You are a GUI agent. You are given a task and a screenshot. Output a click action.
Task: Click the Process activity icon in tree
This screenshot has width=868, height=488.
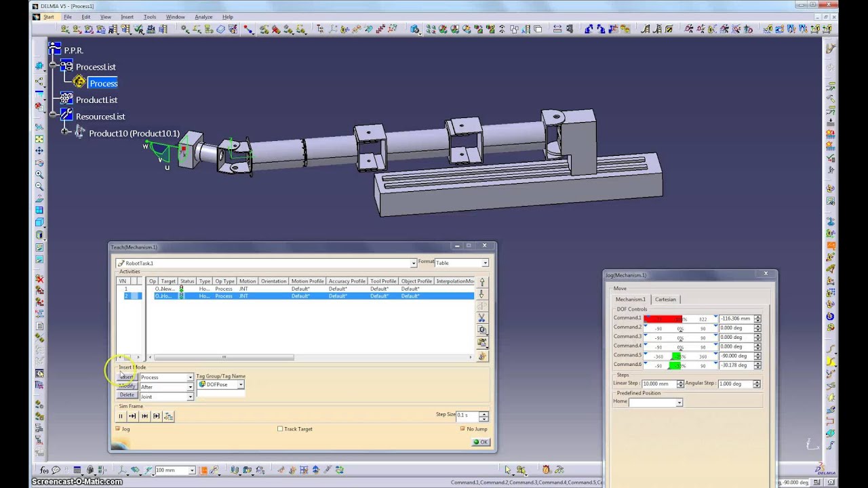[79, 83]
